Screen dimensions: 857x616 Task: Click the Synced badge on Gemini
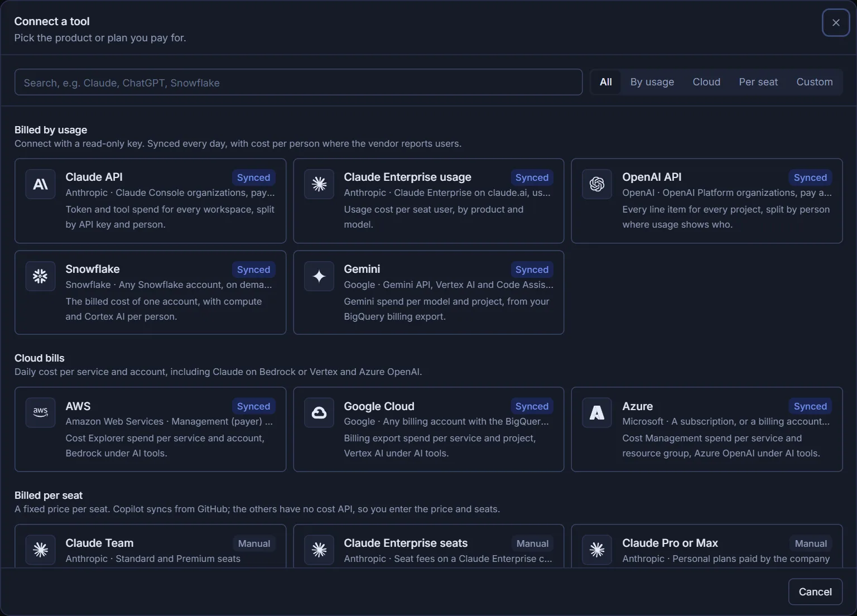pos(532,269)
